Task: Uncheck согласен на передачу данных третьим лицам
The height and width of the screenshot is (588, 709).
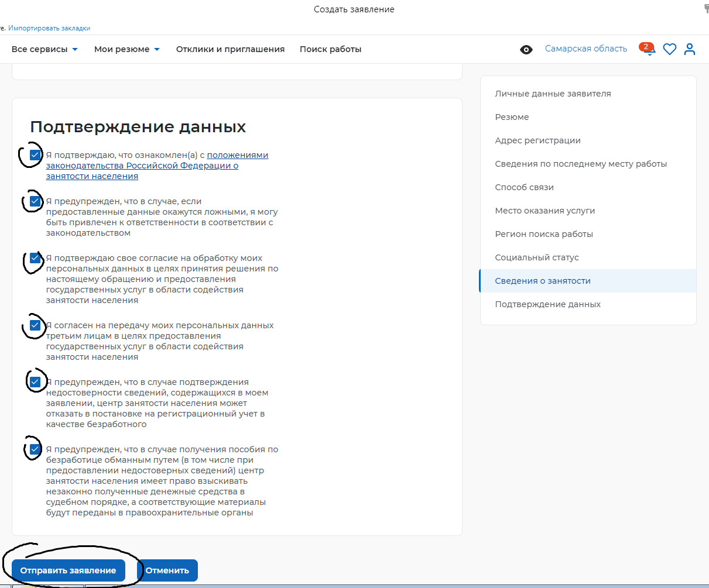Action: 35,325
